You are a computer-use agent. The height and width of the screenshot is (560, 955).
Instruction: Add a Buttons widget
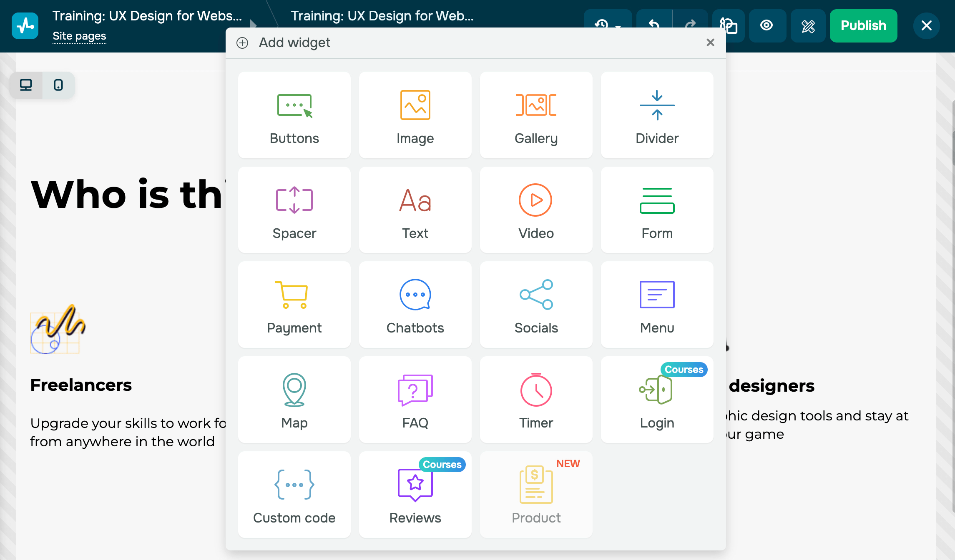[294, 115]
